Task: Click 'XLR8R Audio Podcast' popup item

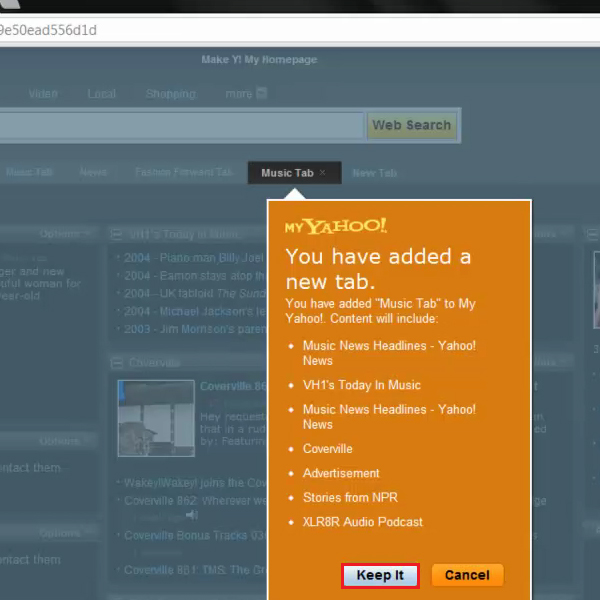Action: coord(363,522)
